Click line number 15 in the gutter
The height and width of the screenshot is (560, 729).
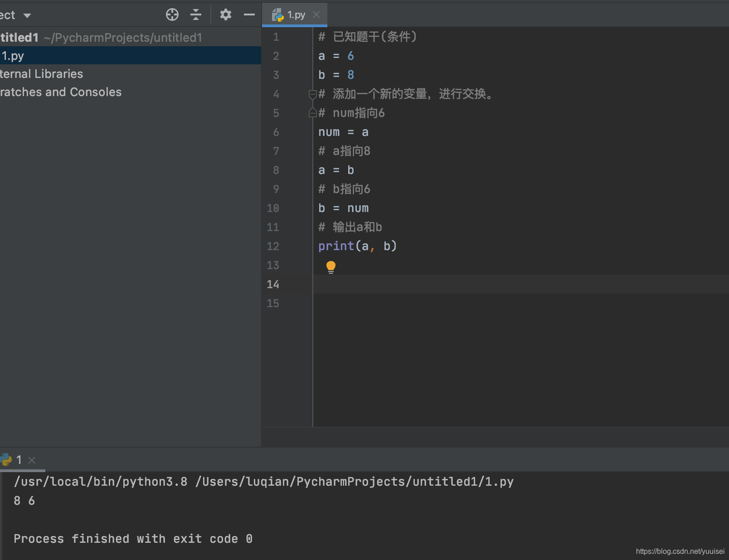pos(273,303)
